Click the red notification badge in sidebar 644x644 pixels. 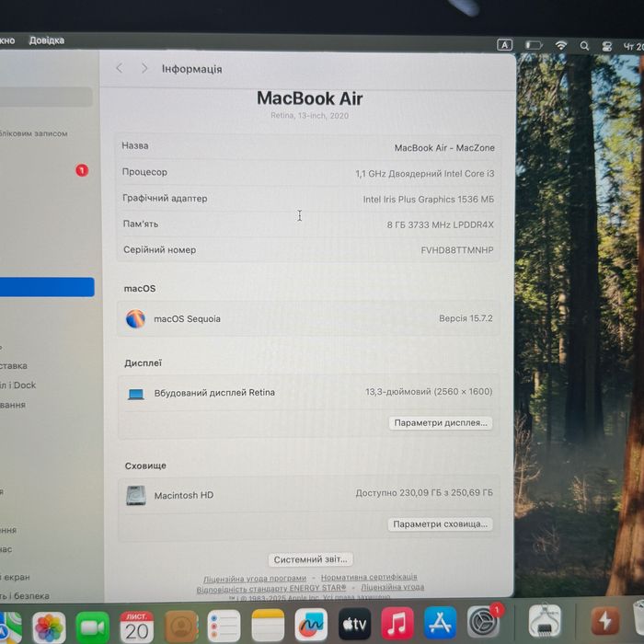pos(82,170)
